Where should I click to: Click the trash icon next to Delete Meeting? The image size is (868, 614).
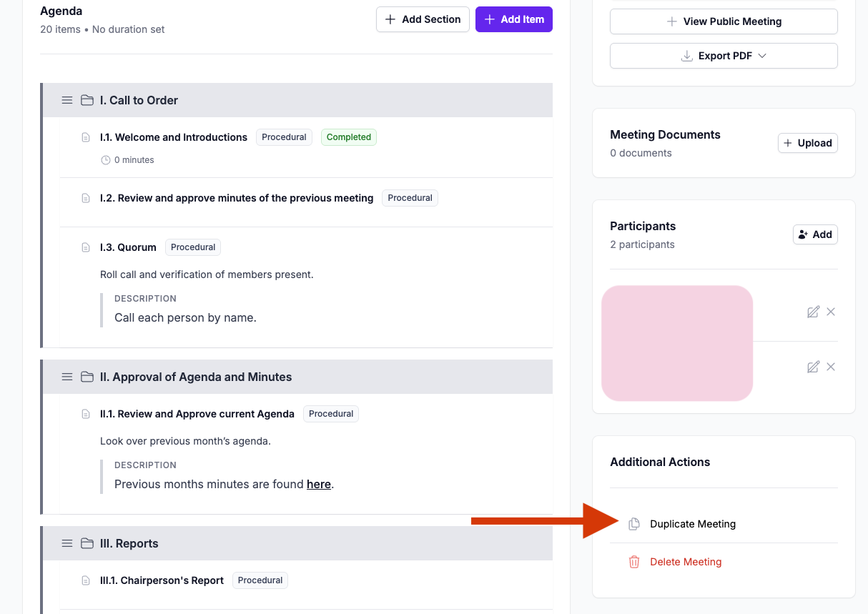[634, 562]
